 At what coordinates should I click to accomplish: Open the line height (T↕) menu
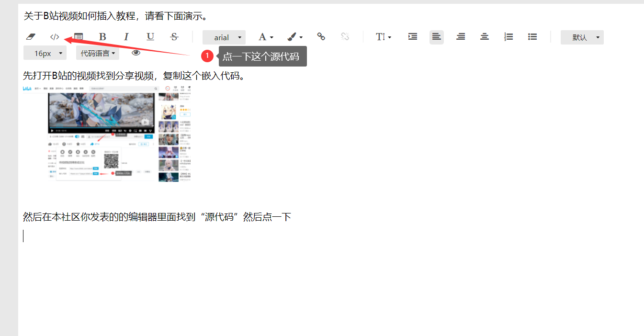(384, 37)
